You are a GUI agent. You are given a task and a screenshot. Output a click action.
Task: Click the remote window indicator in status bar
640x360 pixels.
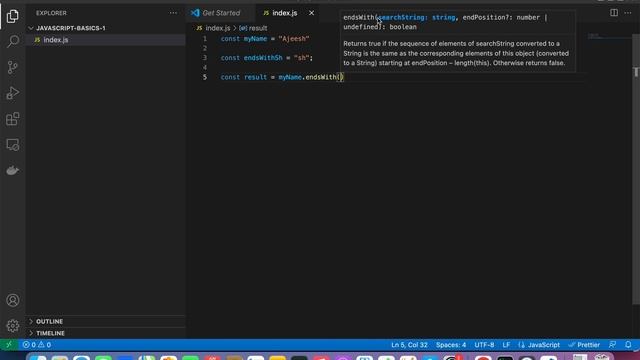9,345
